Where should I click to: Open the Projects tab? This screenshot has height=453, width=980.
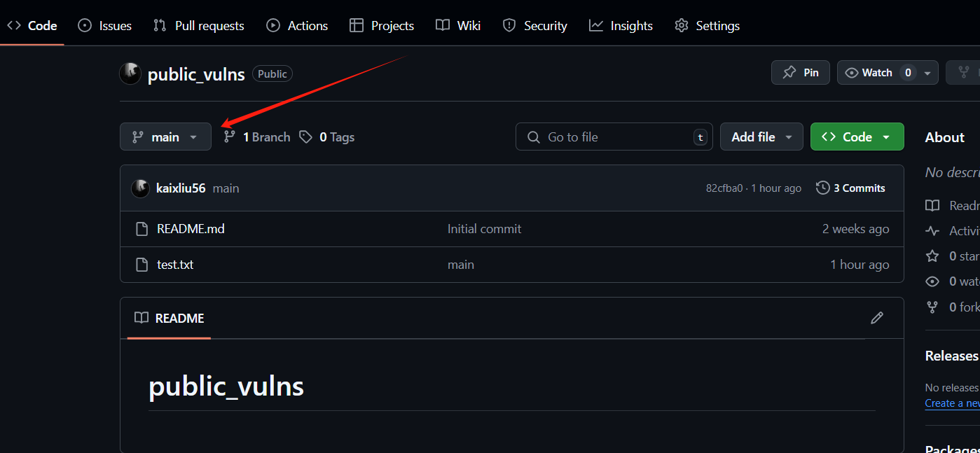click(382, 26)
